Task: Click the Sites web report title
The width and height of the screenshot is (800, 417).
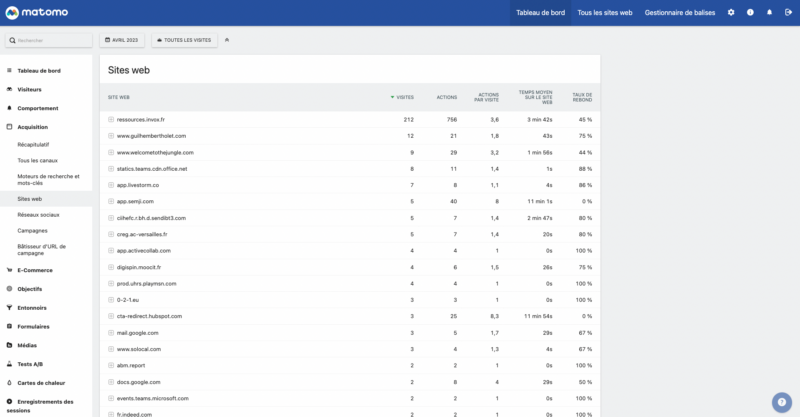Action: [x=129, y=70]
